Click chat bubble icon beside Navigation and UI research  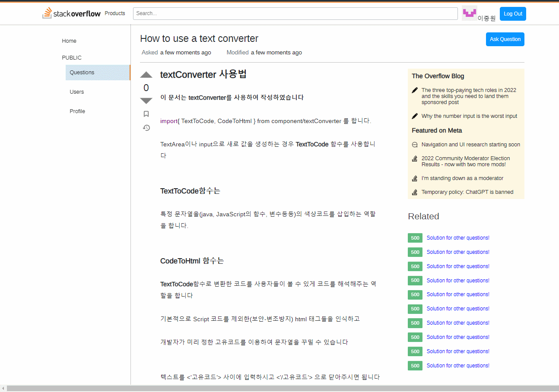415,145
